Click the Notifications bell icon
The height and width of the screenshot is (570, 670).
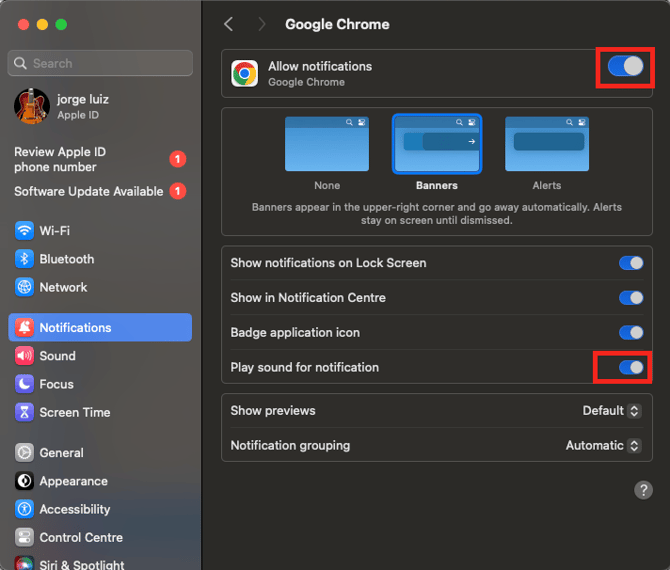(24, 327)
